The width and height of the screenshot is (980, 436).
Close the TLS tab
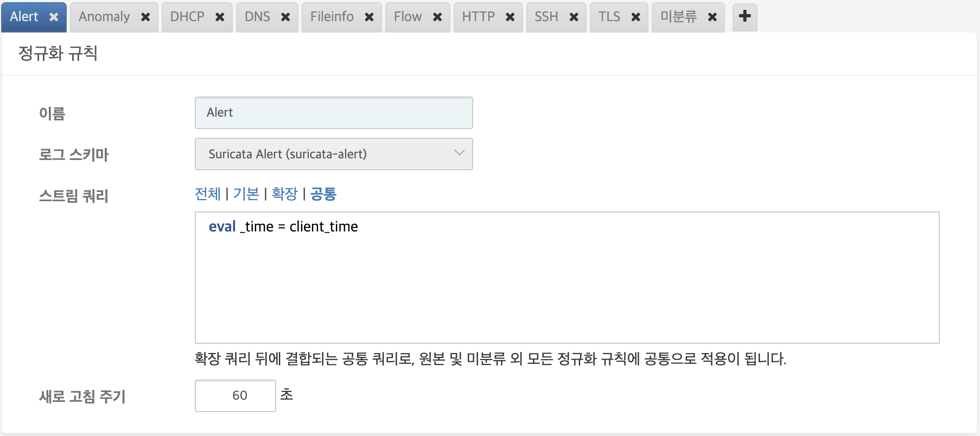coord(636,17)
